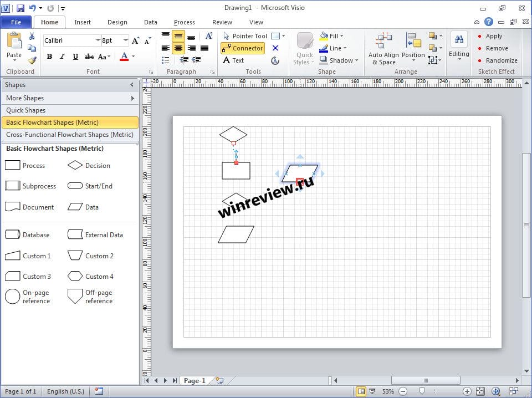Click the English (U.S.) language status
532x398 pixels.
click(x=65, y=391)
